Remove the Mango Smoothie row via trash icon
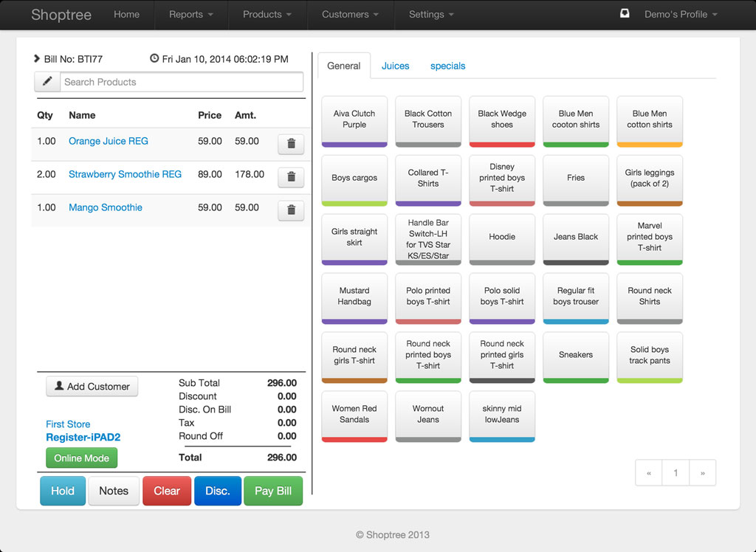The width and height of the screenshot is (756, 552). tap(291, 210)
